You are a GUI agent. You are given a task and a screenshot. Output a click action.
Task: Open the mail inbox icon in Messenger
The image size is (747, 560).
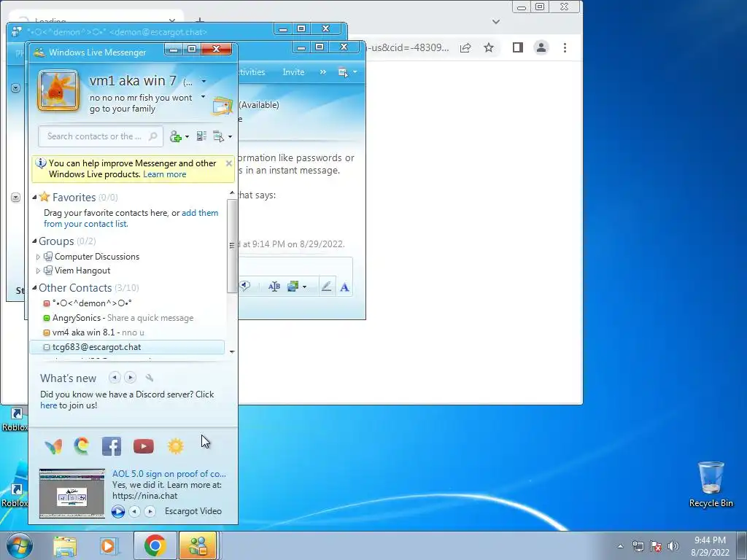(x=222, y=106)
